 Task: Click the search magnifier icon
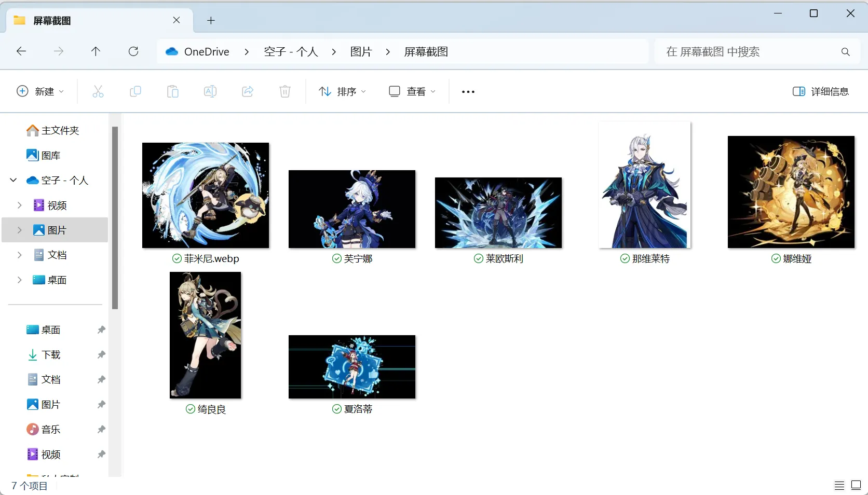click(846, 52)
